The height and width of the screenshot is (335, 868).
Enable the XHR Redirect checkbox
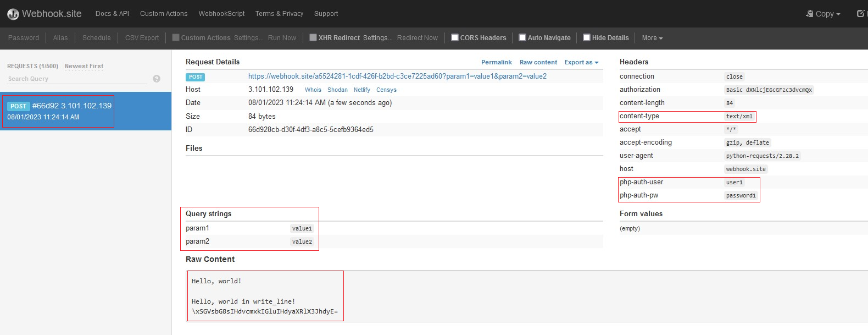coord(313,37)
